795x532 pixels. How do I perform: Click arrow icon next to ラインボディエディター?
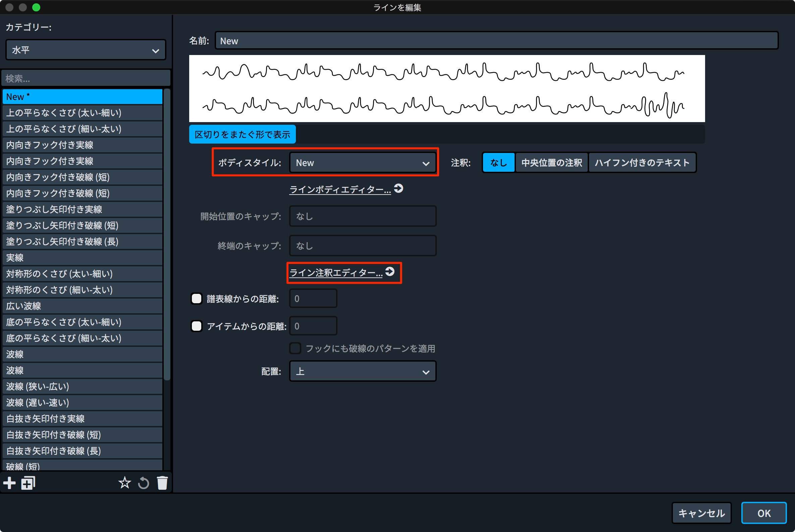(399, 188)
